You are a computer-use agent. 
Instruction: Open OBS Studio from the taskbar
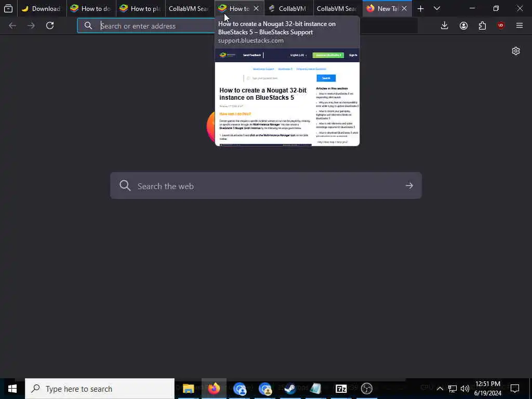click(366, 389)
